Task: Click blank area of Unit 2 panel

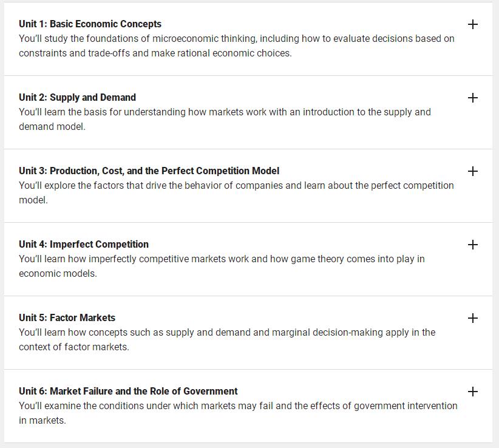Action: coord(287,140)
